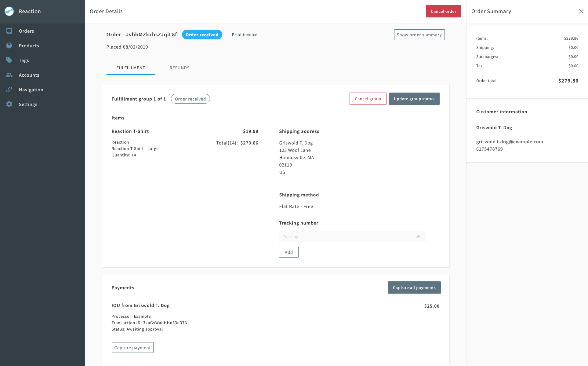Screen dimensions: 588x366
Task: Open the Print invoice link
Action: [245, 35]
